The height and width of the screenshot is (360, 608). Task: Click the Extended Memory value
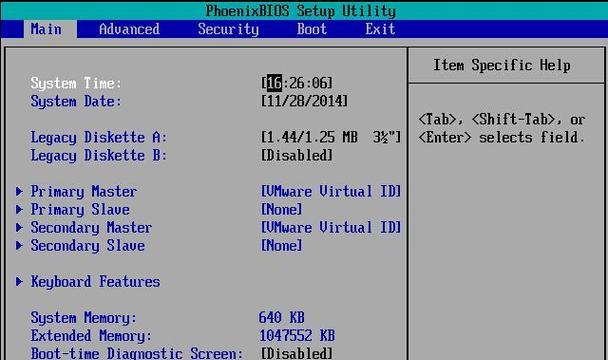pos(297,336)
